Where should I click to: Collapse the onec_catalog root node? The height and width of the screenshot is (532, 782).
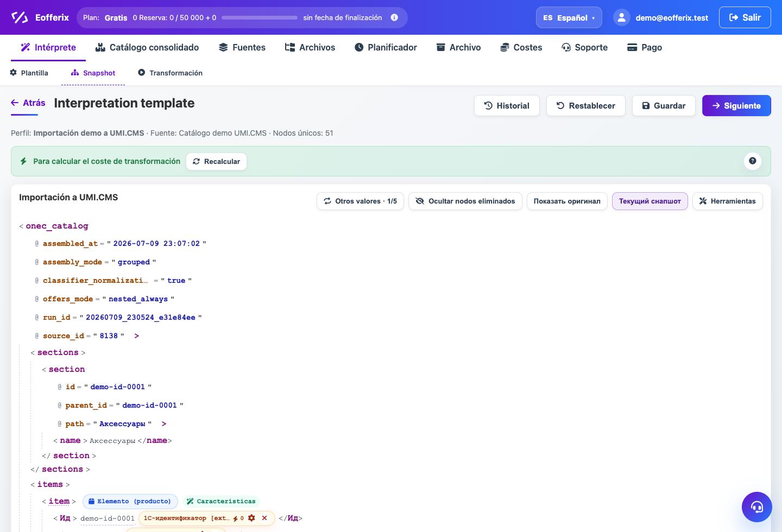pyautogui.click(x=57, y=226)
